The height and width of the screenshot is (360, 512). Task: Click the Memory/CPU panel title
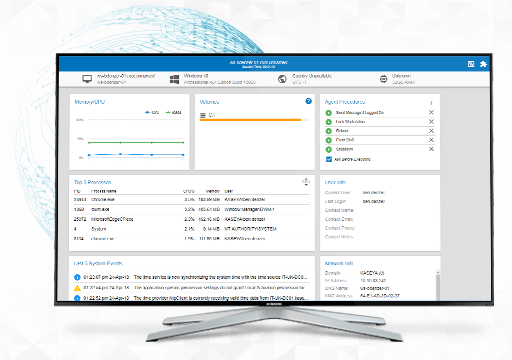89,102
